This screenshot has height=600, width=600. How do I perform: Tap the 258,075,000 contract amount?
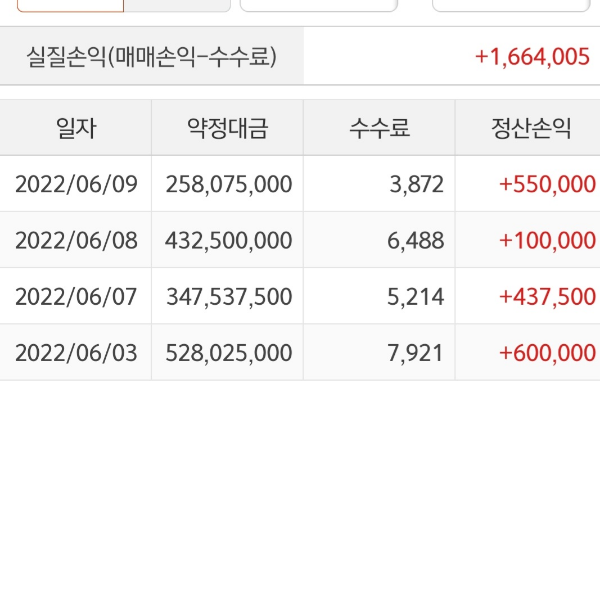coord(230,184)
